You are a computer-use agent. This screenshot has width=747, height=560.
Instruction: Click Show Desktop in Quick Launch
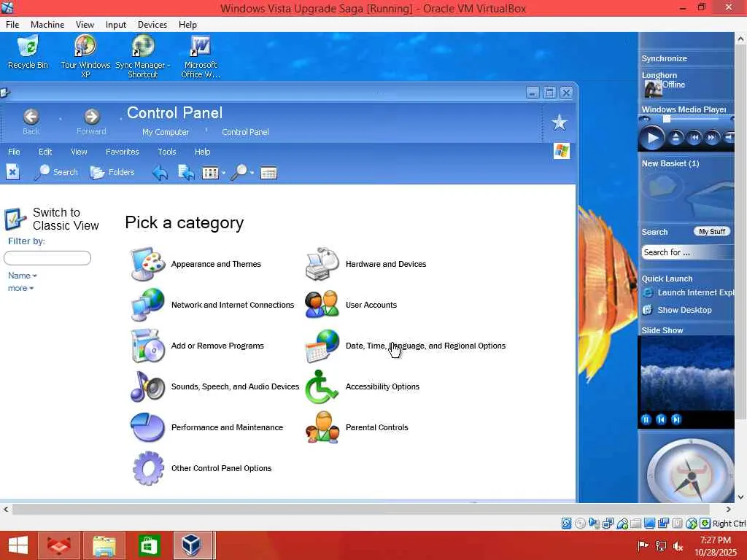coord(678,310)
